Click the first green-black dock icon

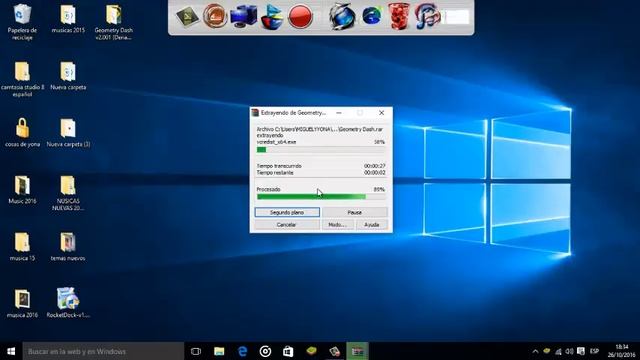(187, 16)
